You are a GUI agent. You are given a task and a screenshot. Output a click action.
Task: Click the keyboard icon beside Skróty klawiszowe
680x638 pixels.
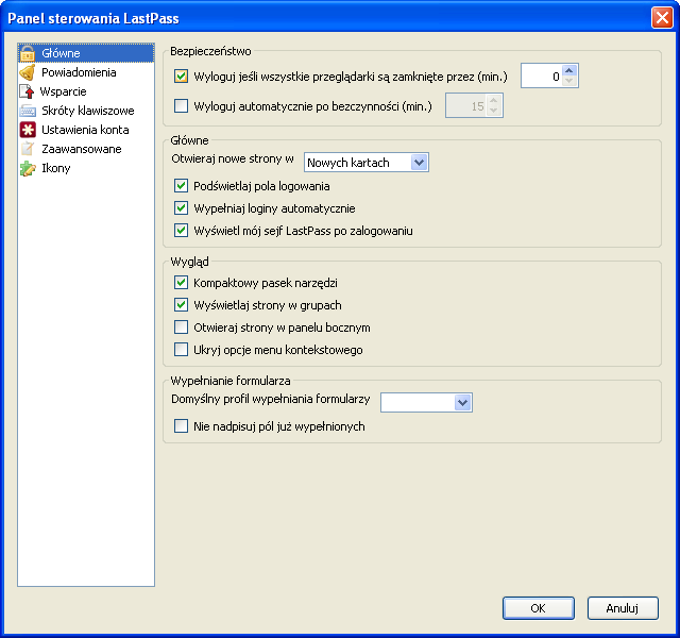27,111
